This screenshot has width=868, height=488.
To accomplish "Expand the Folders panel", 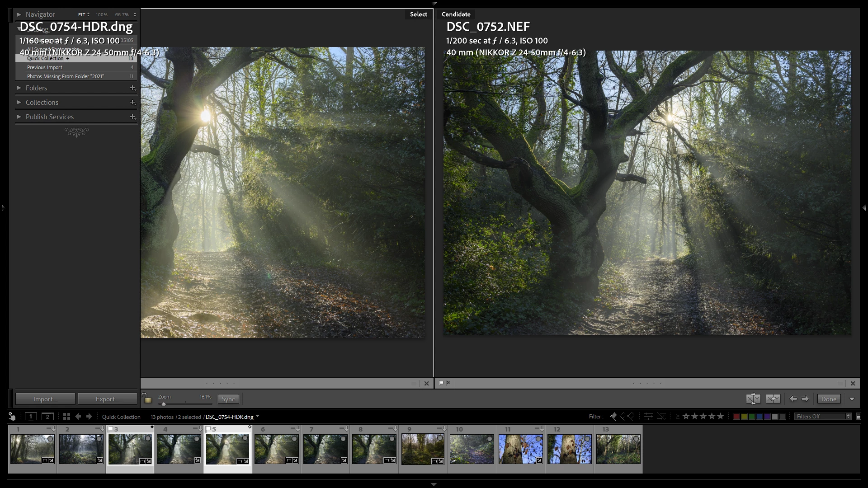I will coord(36,88).
